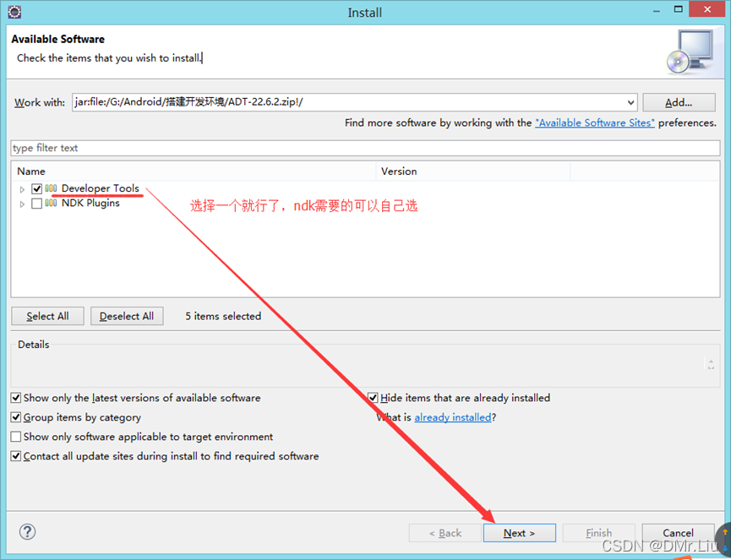Screen dimensions: 731x560
Task: Click the type filter text field
Action: [x=365, y=148]
